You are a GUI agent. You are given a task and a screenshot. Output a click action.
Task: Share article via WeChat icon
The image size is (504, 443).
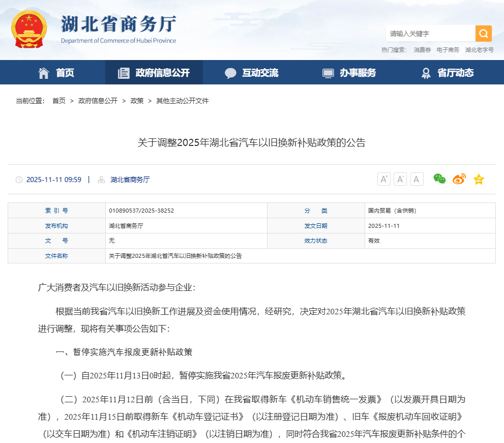coord(439,179)
